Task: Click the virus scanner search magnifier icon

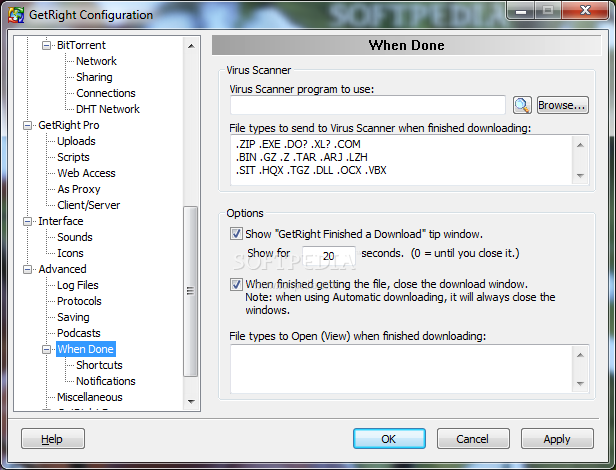Action: pos(522,105)
